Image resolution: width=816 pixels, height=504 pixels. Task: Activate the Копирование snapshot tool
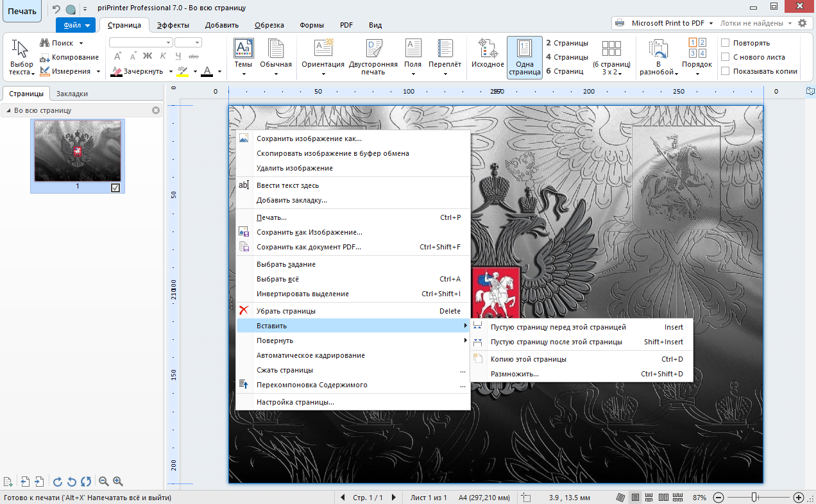click(69, 57)
